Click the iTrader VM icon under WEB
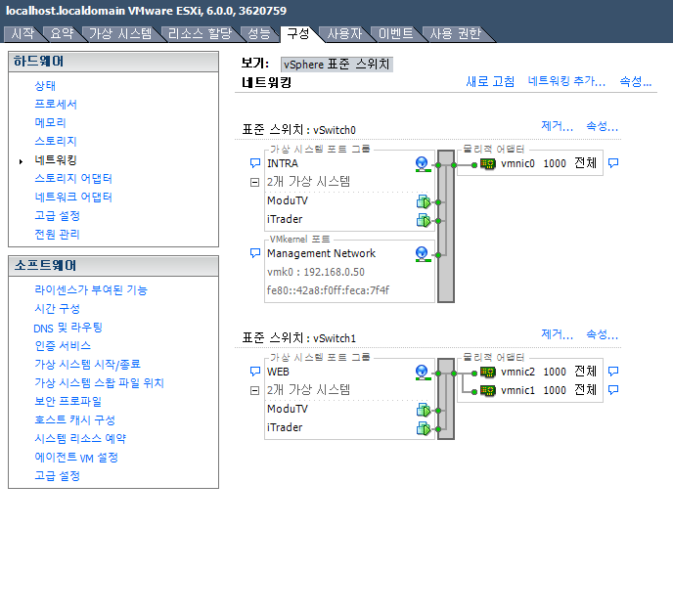 point(424,428)
